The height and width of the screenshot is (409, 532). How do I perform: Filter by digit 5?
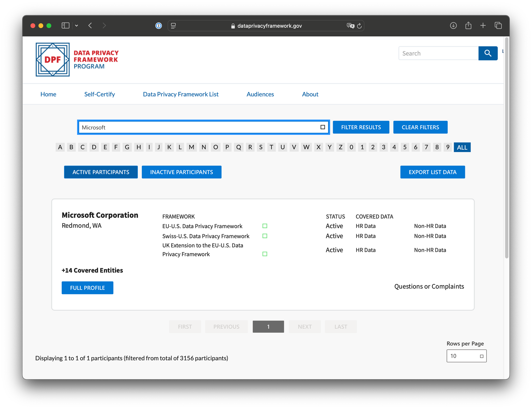click(x=405, y=147)
